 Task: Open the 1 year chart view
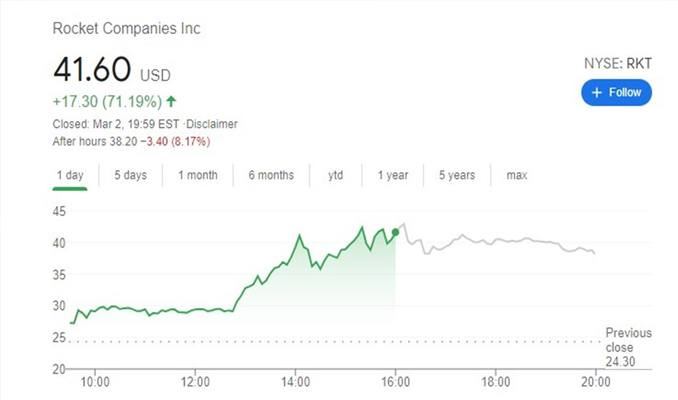coord(392,176)
